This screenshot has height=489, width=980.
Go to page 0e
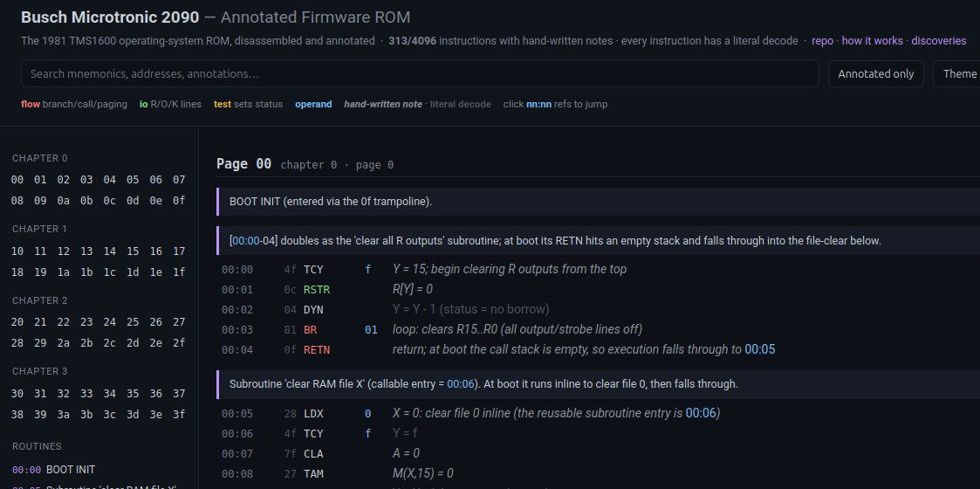tap(156, 201)
